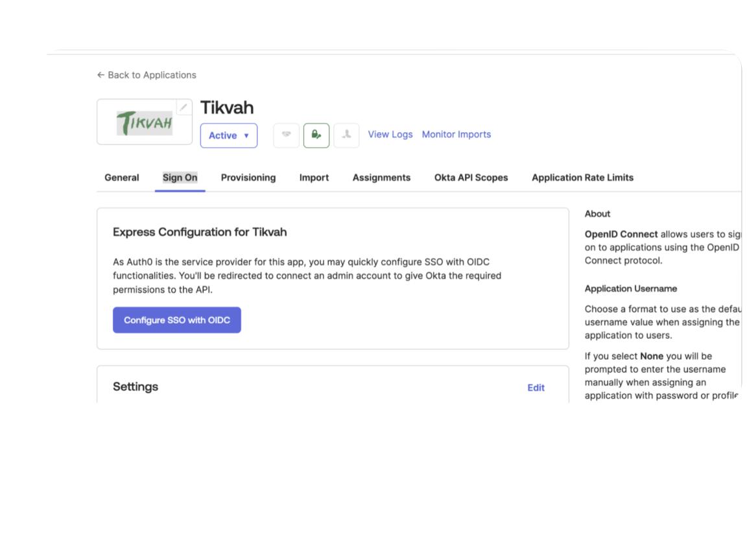Click the Settings section heading

tap(136, 387)
